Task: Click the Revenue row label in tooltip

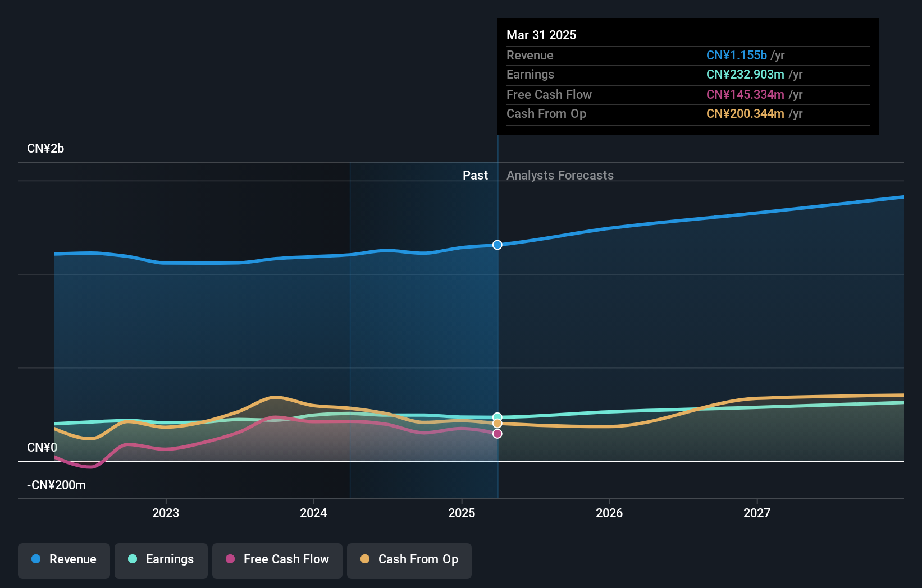Action: tap(530, 55)
